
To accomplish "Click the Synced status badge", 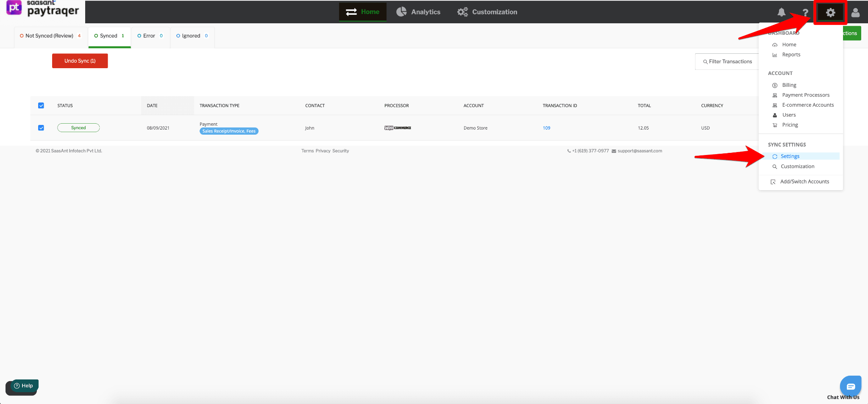I will point(78,128).
